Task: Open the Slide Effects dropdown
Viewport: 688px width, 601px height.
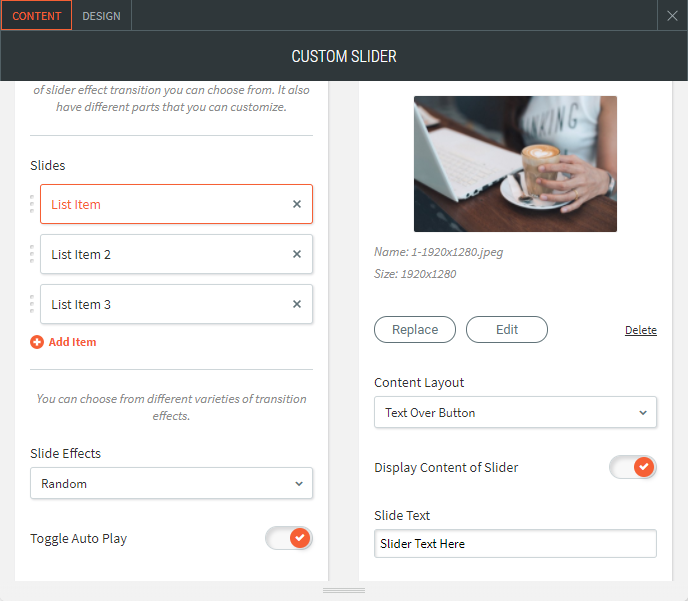Action: 171,484
